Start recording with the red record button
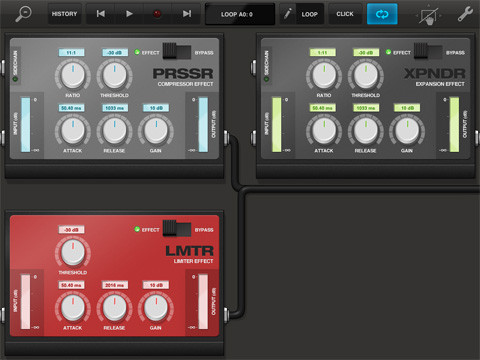Image resolution: width=480 pixels, height=360 pixels. [157, 14]
